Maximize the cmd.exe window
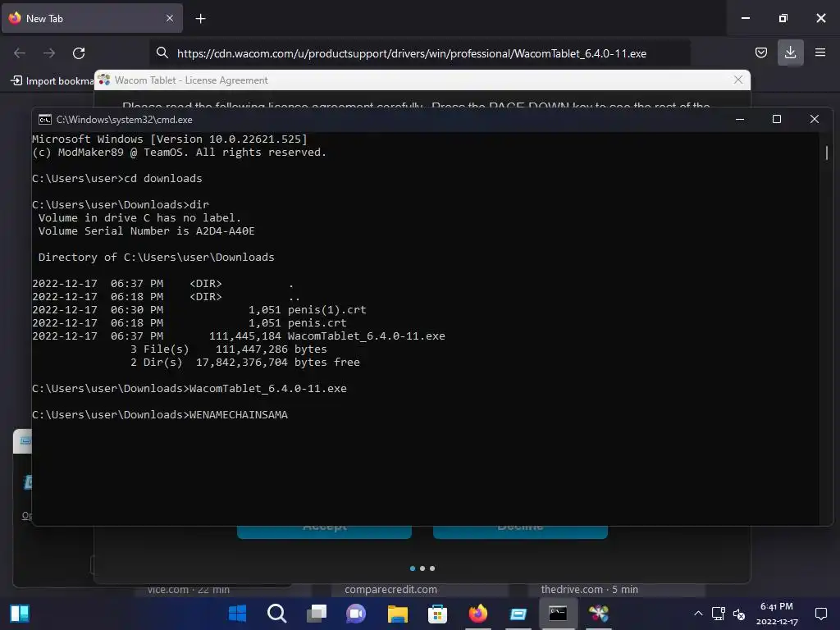Image resolution: width=840 pixels, height=630 pixels. point(777,119)
